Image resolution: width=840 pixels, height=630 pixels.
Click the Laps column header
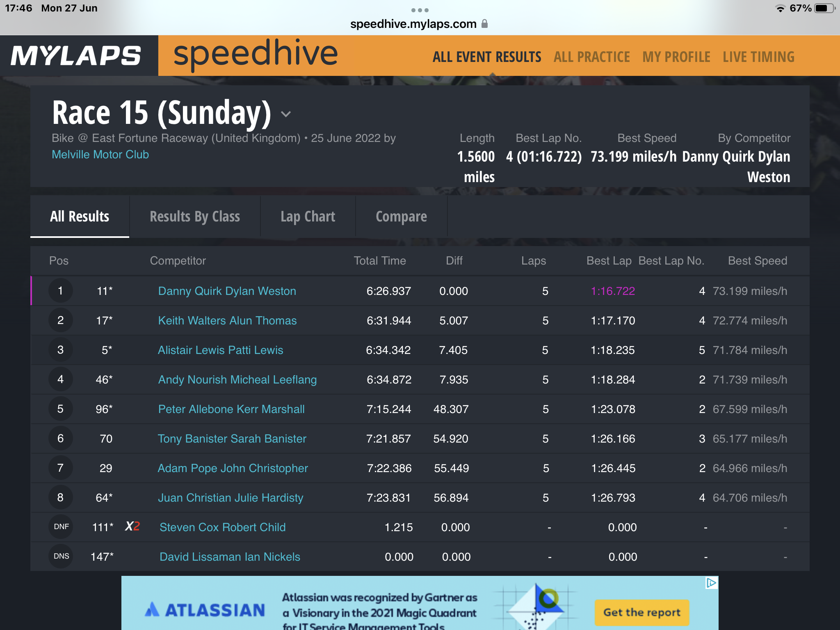(x=534, y=261)
